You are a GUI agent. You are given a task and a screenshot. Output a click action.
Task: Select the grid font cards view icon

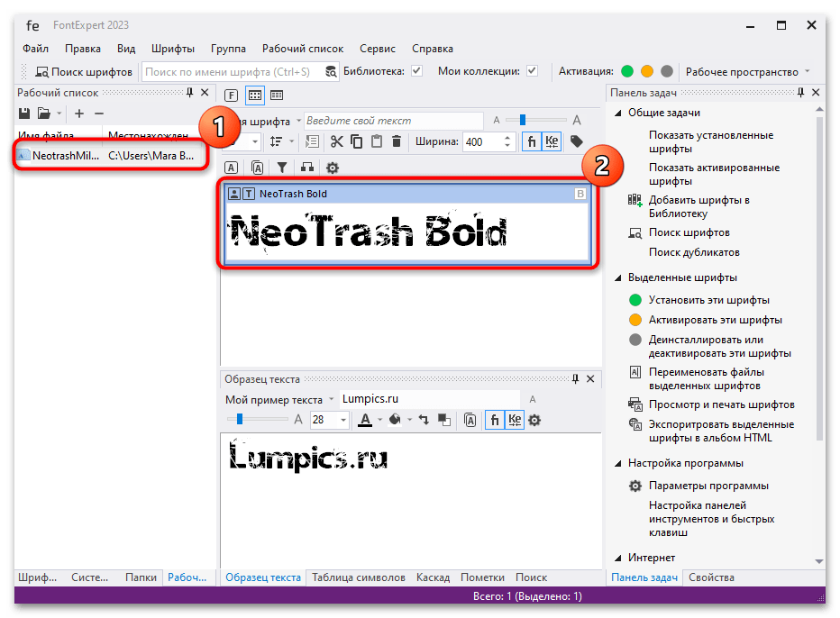253,95
